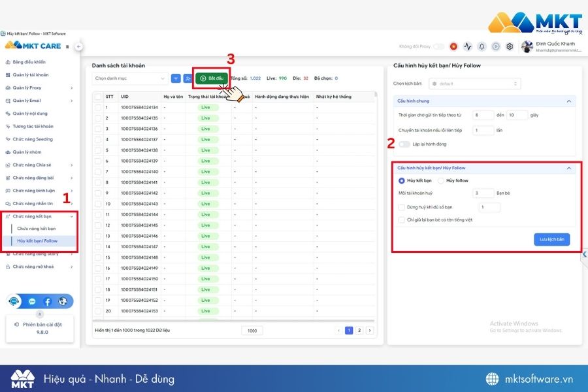Screen dimensions: 588x392
Task: Expand Chức năng mở khoá chevron
Action: [72, 267]
